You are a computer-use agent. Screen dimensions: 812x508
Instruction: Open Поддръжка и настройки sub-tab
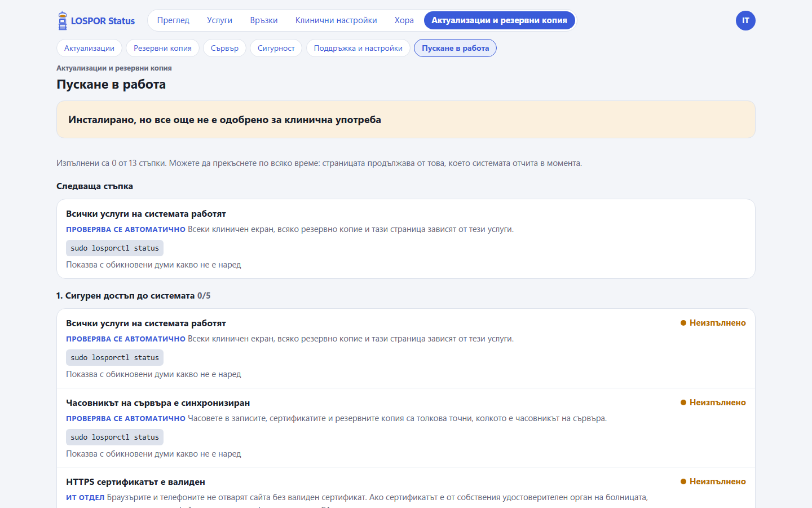pos(358,48)
